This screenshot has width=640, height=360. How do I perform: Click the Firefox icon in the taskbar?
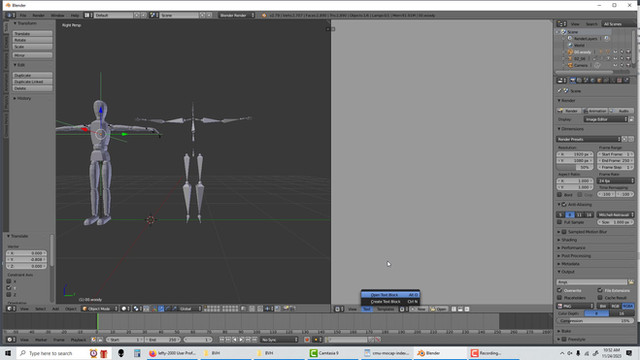(153, 353)
